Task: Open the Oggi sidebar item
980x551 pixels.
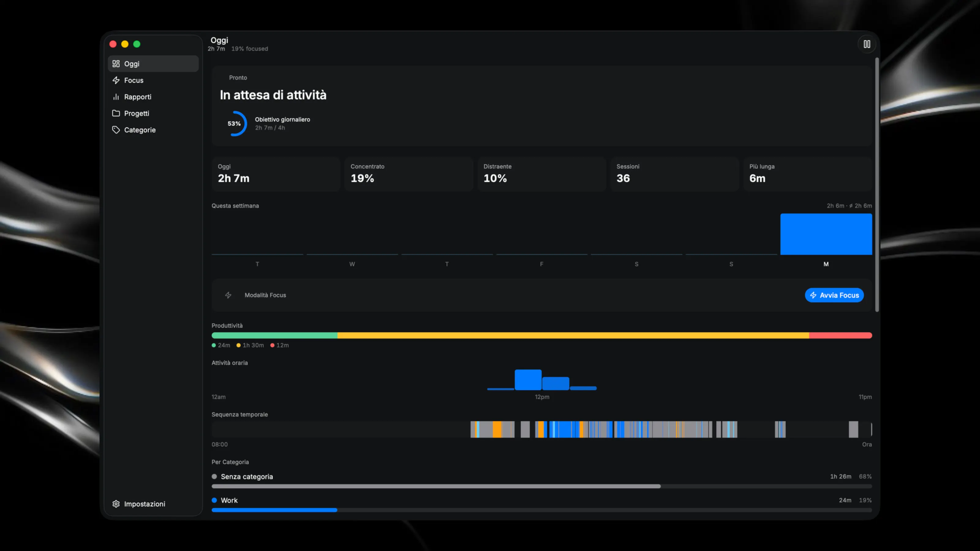Action: pyautogui.click(x=153, y=63)
